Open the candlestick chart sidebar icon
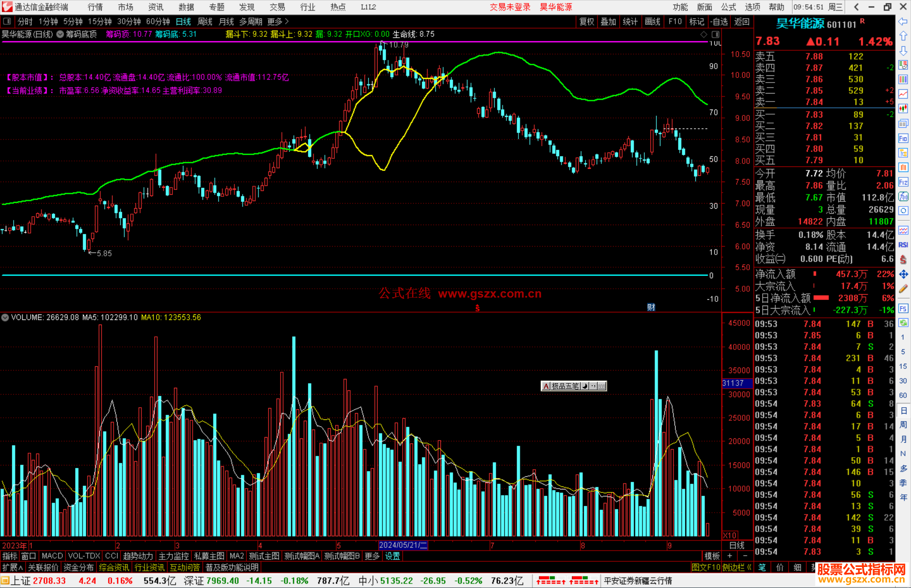Viewport: 911px width, 588px height. click(903, 108)
